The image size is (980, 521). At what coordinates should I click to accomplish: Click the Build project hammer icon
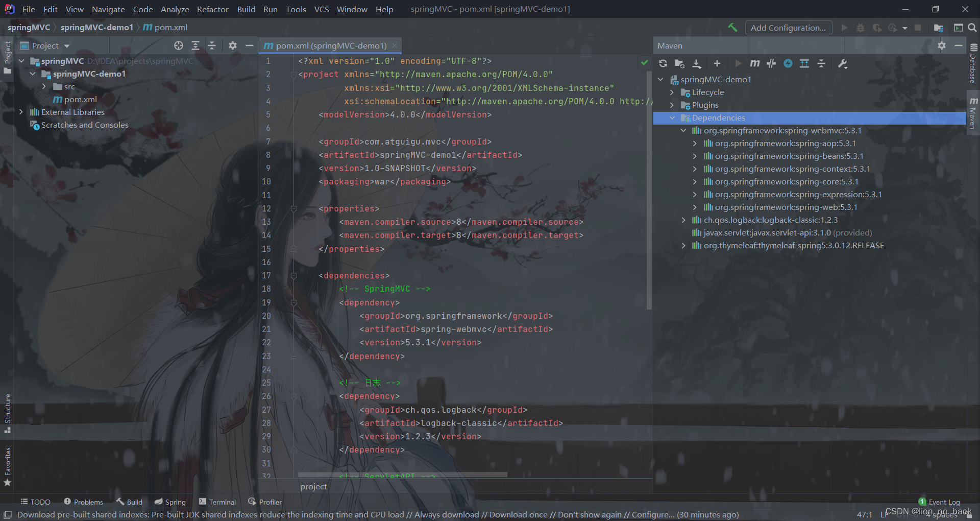point(732,28)
